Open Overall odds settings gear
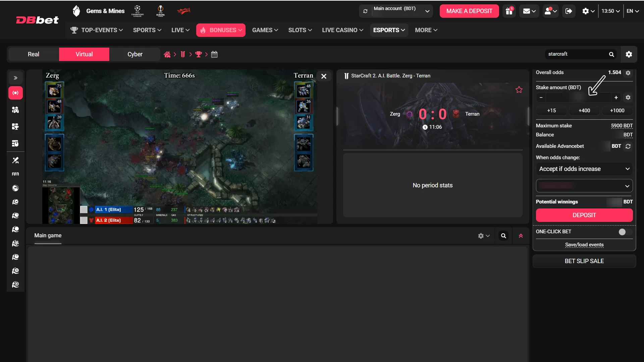This screenshot has width=644, height=362. point(628,73)
